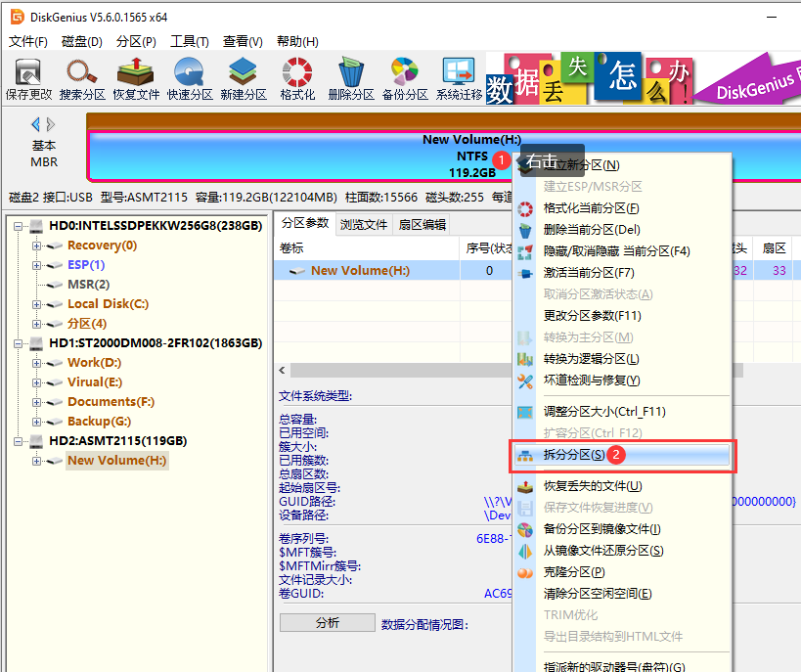The height and width of the screenshot is (672, 801).
Task: Switch to the 浏览文件 tab
Action: 364,224
